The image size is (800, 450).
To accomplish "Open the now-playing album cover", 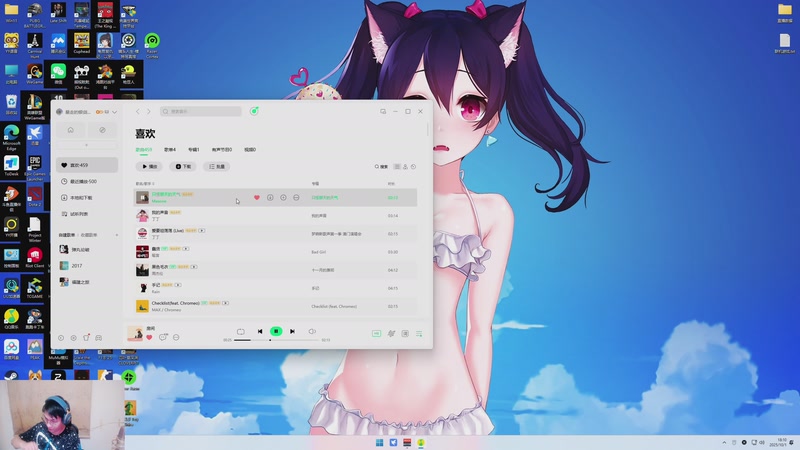I will pyautogui.click(x=135, y=333).
